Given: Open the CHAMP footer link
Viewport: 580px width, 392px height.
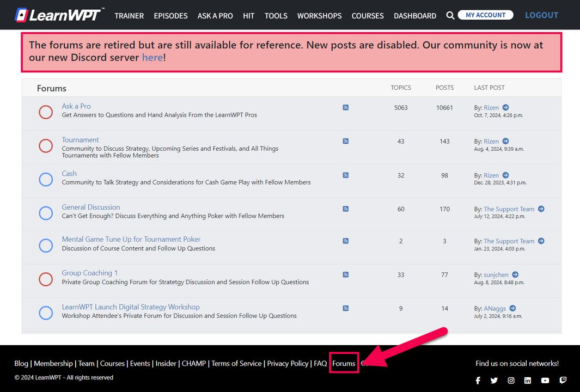Looking at the screenshot, I should [194, 364].
